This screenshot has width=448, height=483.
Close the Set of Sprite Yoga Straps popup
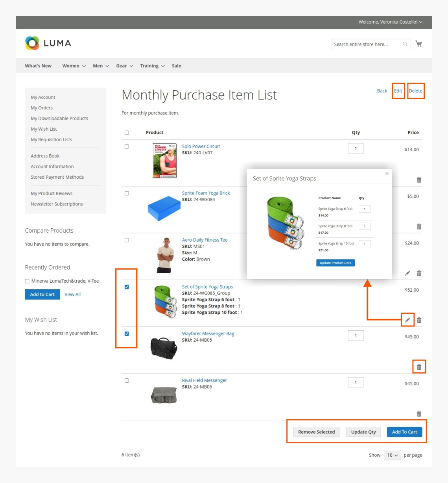pos(386,173)
